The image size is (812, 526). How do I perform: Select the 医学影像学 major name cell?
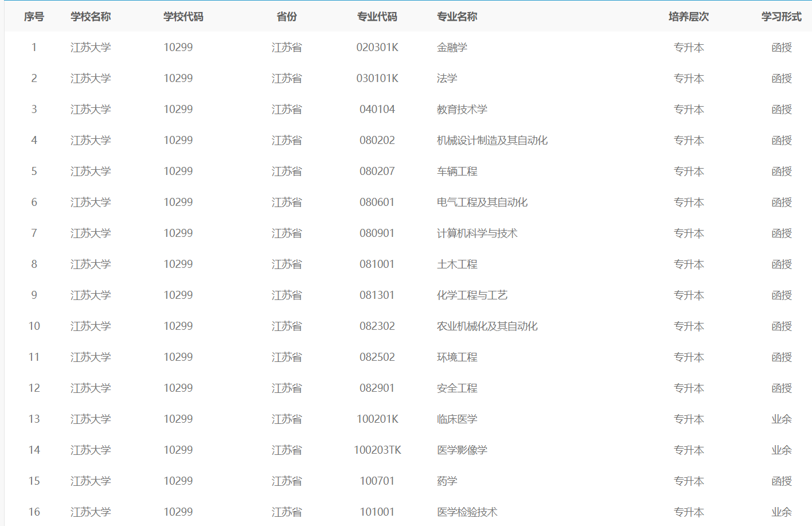(x=462, y=450)
